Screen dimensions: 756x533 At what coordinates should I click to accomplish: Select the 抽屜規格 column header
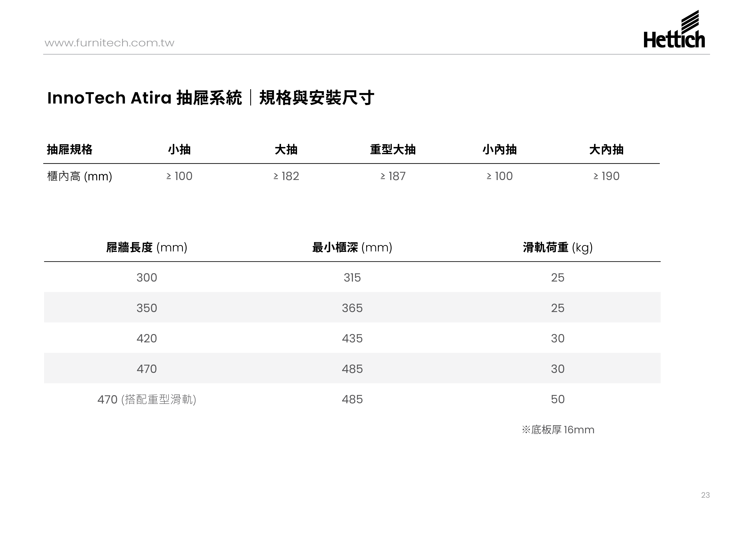pyautogui.click(x=69, y=150)
